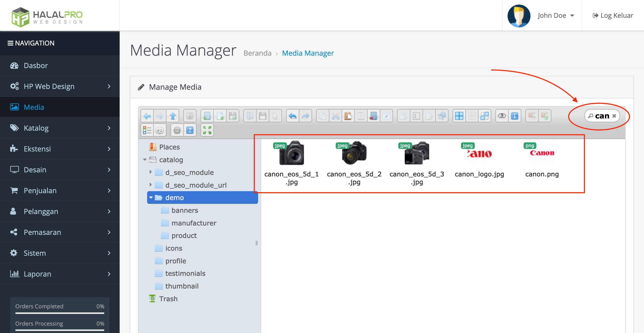Click the Log Keluar link
The height and width of the screenshot is (333, 644).
(613, 16)
